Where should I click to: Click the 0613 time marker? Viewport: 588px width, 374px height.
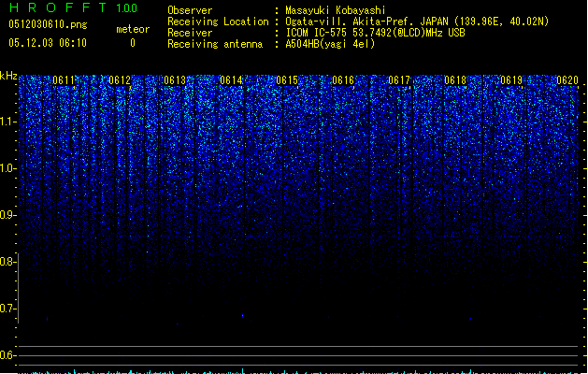pyautogui.click(x=175, y=80)
